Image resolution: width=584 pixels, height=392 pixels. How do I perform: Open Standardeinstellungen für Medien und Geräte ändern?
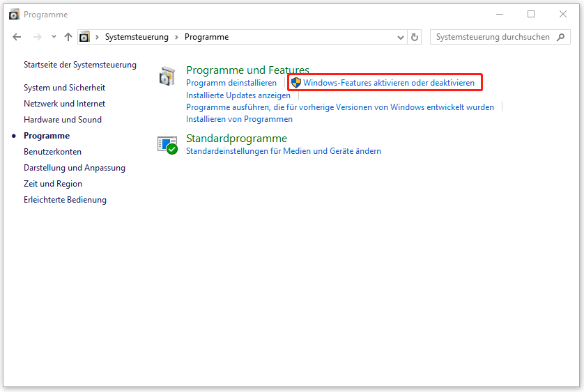(284, 151)
